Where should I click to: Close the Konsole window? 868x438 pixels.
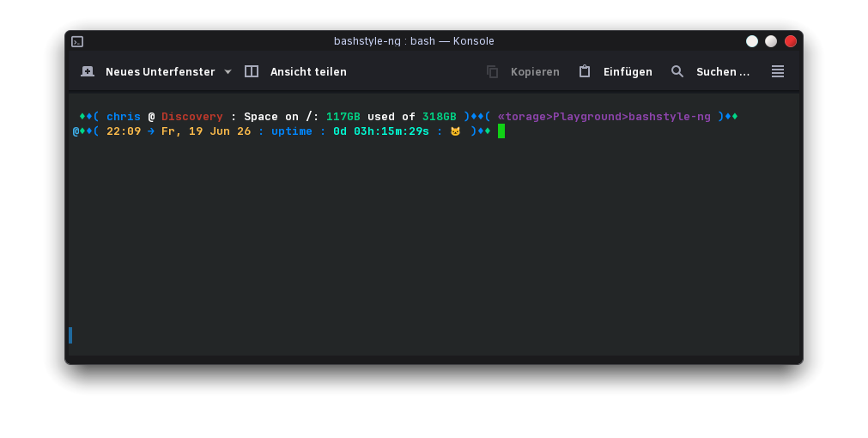coord(791,41)
